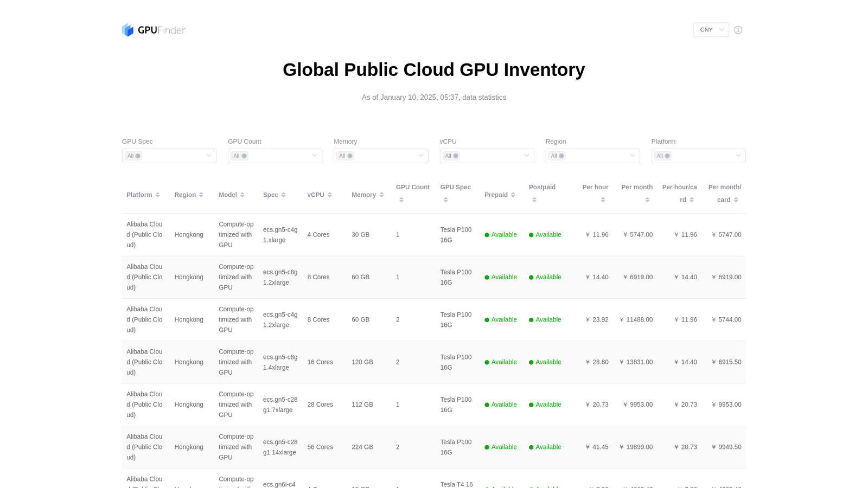Viewport: 868px width, 488px height.
Task: Expand the GPU Spec filter dropdown
Action: point(209,156)
